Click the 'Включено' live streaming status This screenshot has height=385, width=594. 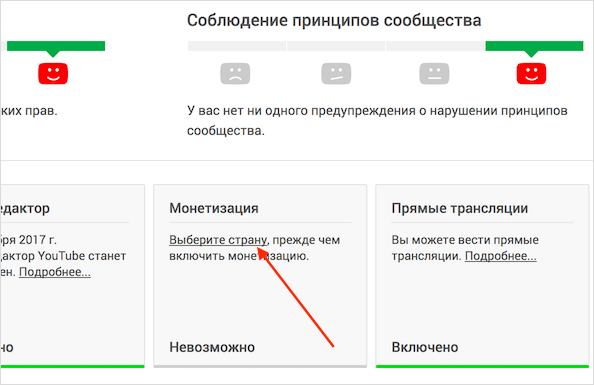click(425, 347)
